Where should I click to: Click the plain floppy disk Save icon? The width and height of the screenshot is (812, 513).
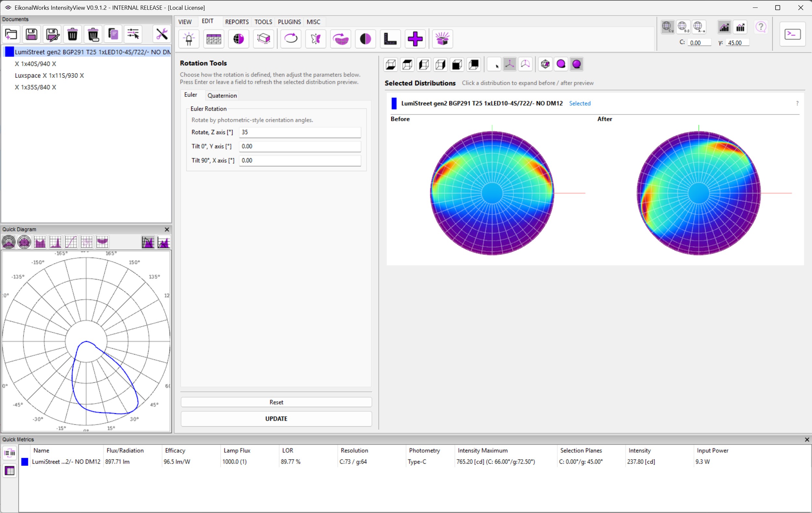coord(32,34)
